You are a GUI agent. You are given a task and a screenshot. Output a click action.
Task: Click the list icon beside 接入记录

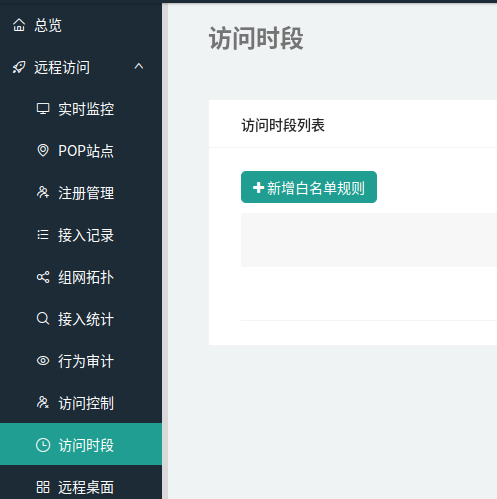(x=43, y=235)
